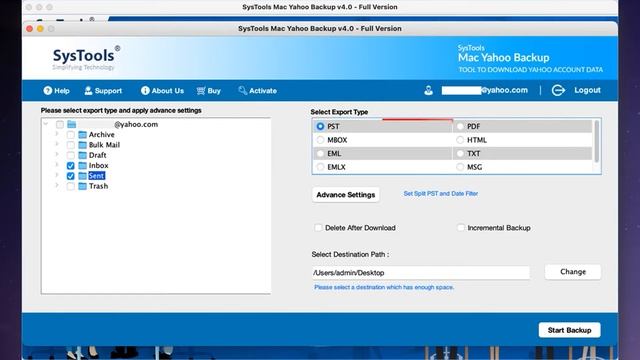This screenshot has height=360, width=640.
Task: Click the Buy shopping cart icon
Action: point(200,91)
